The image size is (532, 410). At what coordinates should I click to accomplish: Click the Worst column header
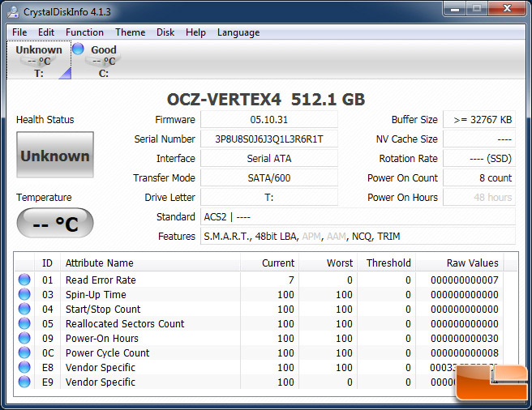[328, 263]
